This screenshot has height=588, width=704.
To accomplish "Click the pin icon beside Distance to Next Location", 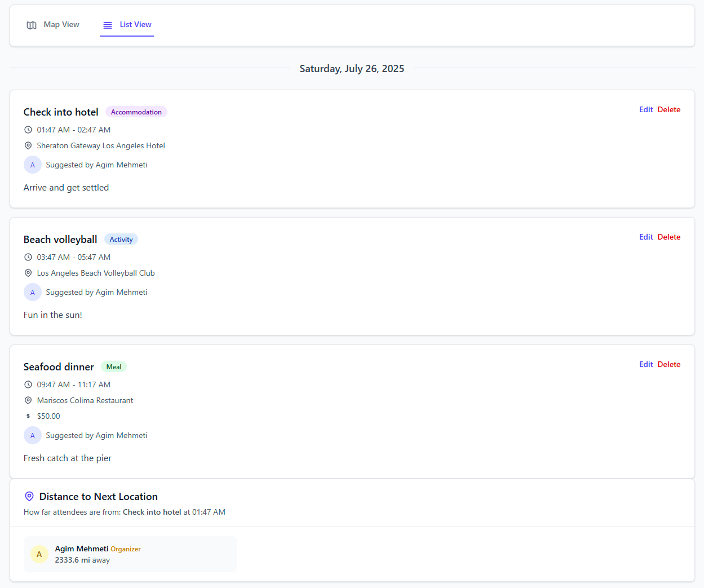I will tap(29, 496).
